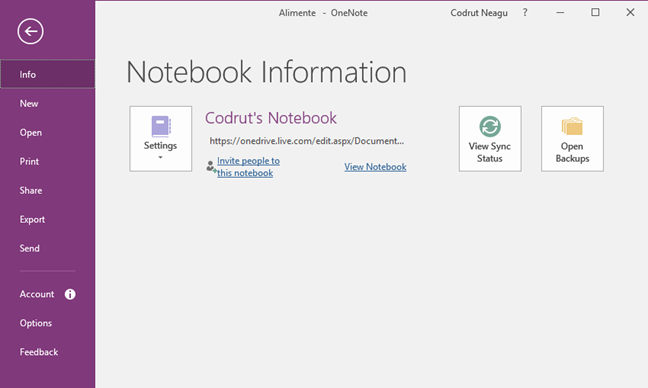Select Send in the left menu
The width and height of the screenshot is (648, 388).
[x=48, y=248]
